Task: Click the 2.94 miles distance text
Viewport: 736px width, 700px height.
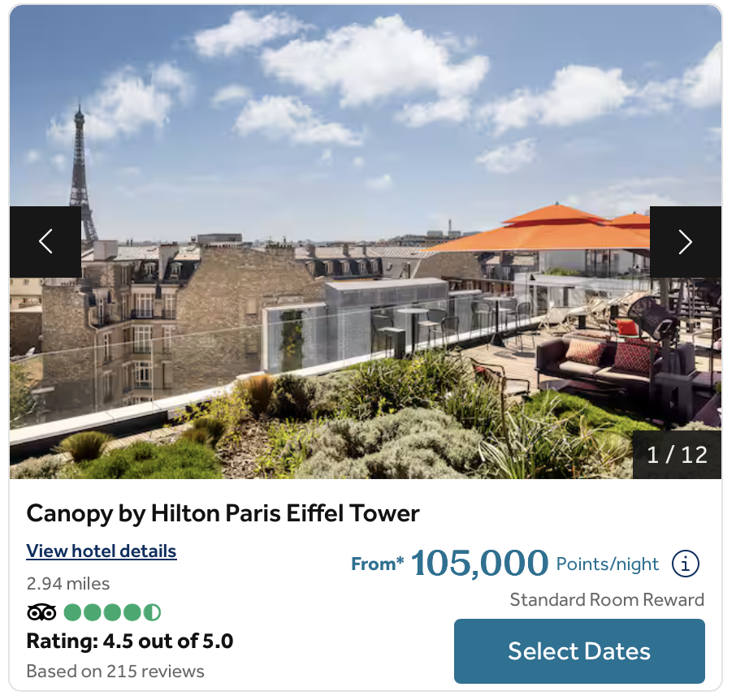Action: click(68, 584)
